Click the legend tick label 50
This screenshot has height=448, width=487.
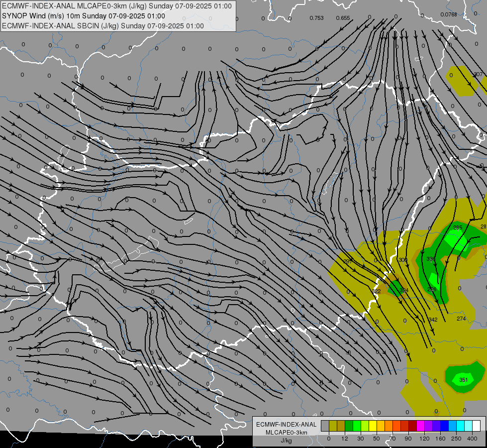pos(377,439)
